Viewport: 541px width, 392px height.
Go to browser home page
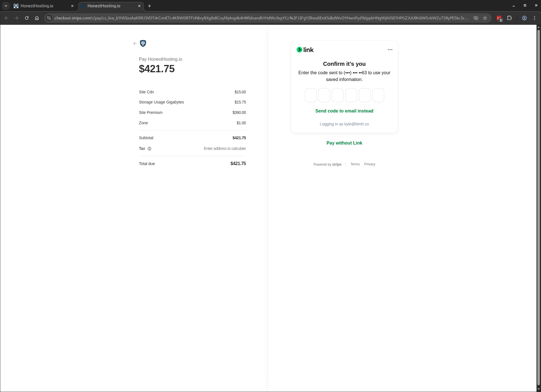37,18
